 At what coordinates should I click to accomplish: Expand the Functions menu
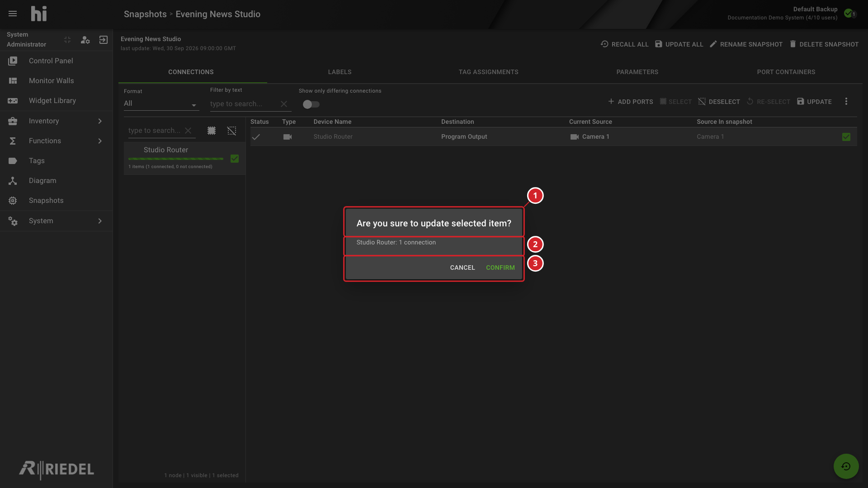pos(57,141)
